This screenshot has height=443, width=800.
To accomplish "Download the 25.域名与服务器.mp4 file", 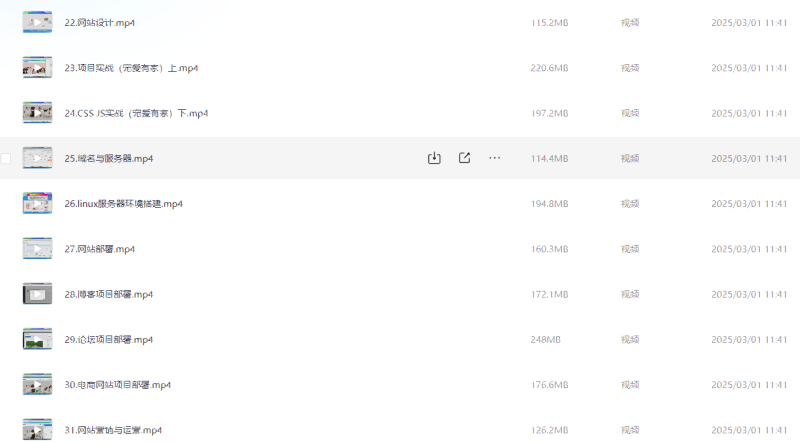I will [x=434, y=158].
